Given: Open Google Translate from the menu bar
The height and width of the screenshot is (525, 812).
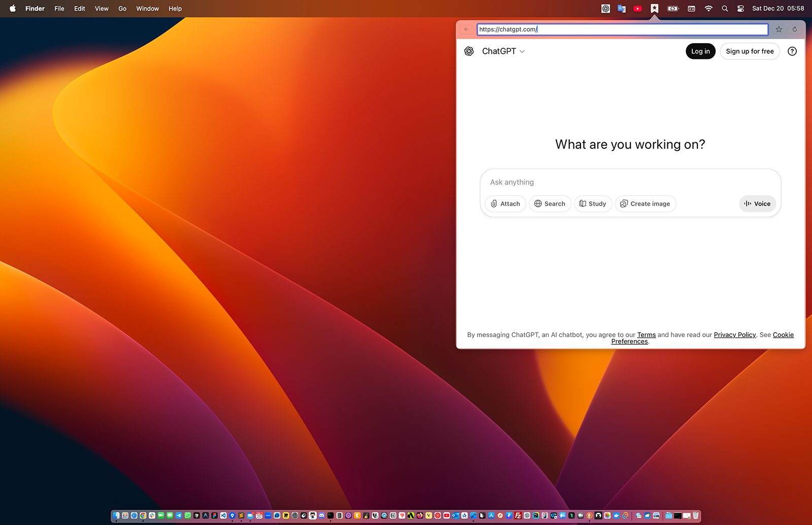Looking at the screenshot, I should tap(621, 8).
